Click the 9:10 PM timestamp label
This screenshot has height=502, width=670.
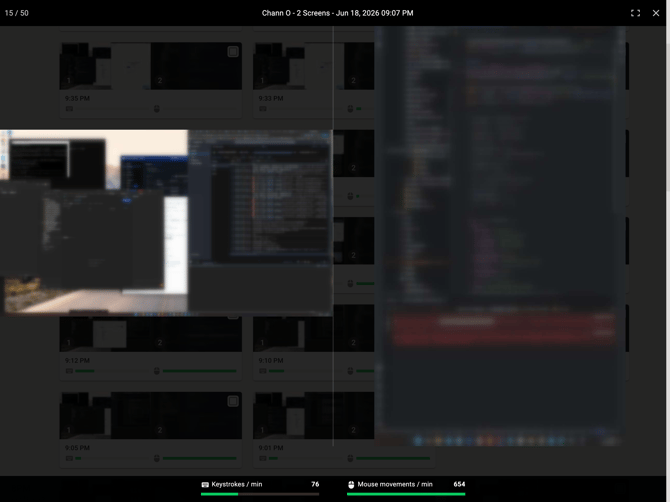coord(271,361)
